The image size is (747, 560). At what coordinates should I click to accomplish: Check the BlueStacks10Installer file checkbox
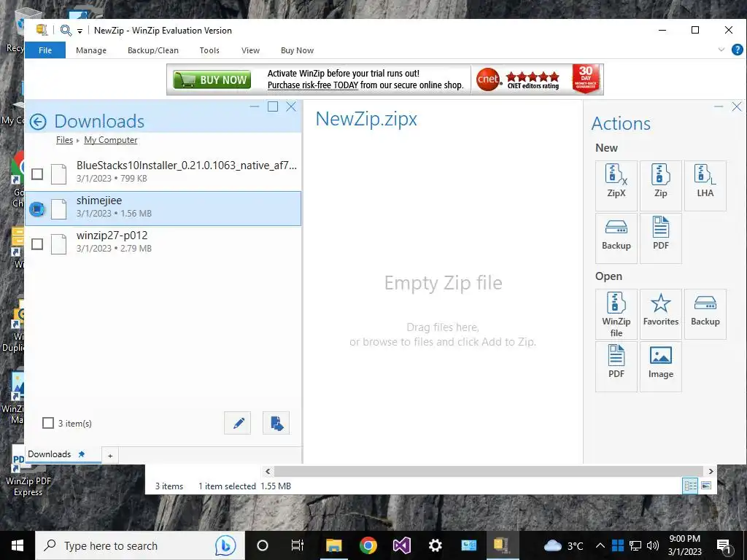(37, 174)
